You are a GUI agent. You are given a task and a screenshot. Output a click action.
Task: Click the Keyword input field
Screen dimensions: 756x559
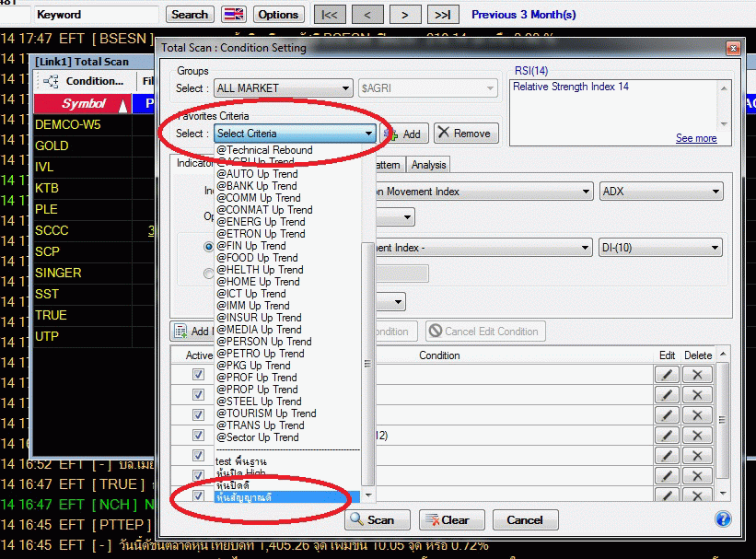pos(96,15)
